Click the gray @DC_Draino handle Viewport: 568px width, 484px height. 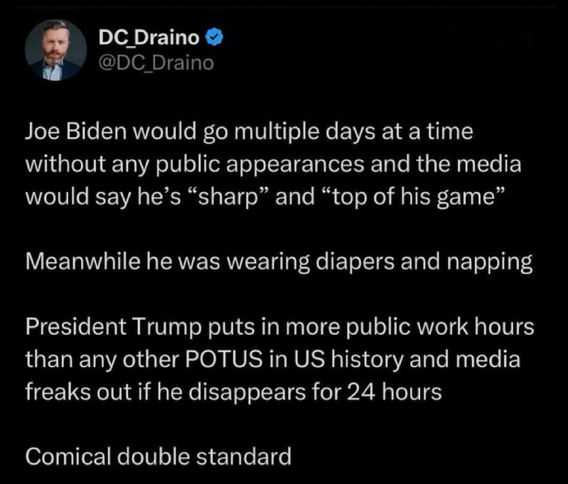click(156, 63)
